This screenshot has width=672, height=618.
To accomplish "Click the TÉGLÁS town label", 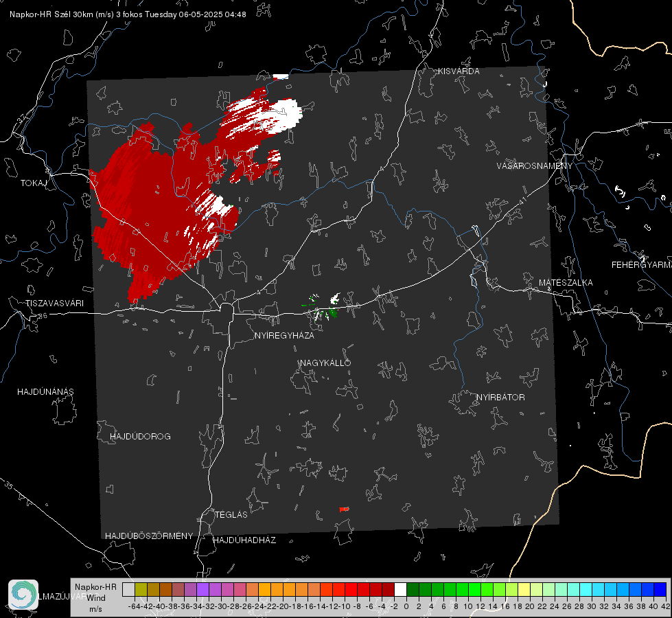I will 231,515.
